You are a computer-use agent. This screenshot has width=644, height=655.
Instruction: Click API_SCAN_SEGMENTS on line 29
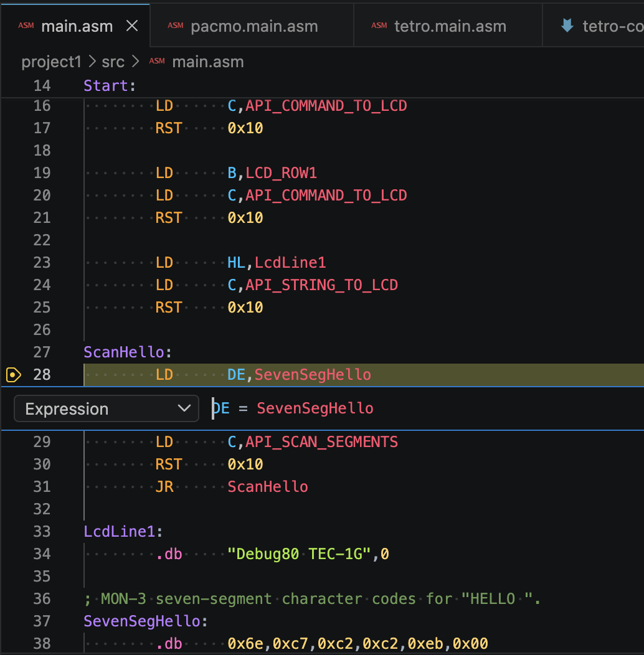pos(322,442)
